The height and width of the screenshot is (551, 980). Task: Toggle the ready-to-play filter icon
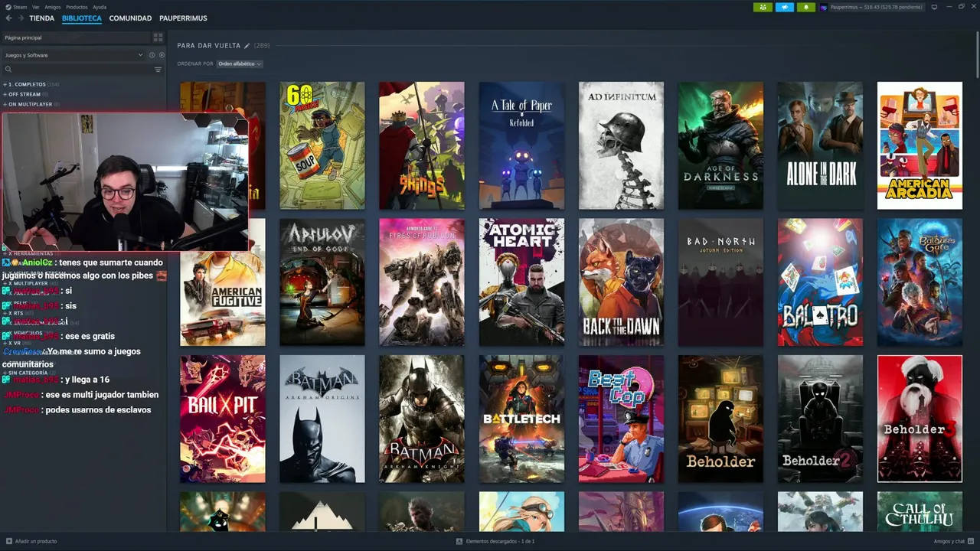coord(160,55)
